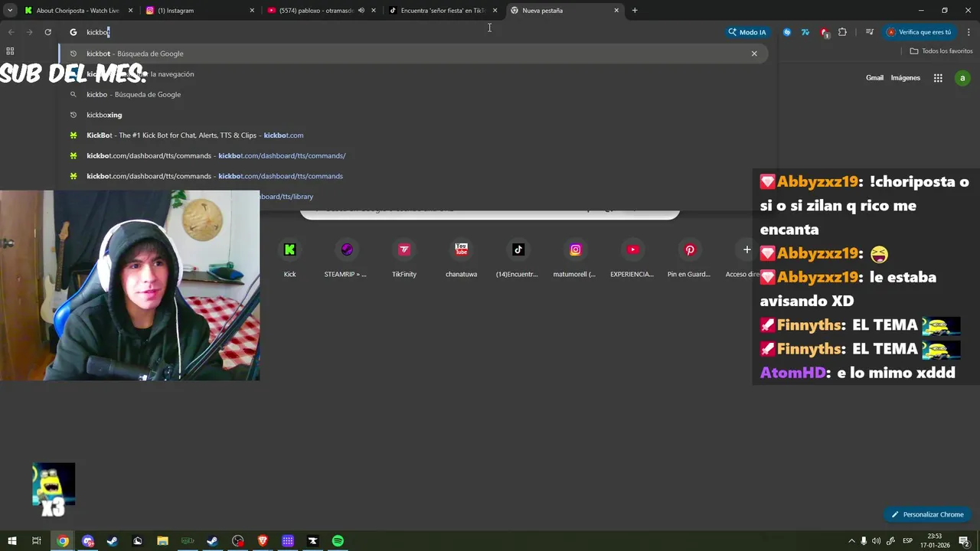The width and height of the screenshot is (980, 551).
Task: Open Spotify from the taskbar
Action: (338, 541)
